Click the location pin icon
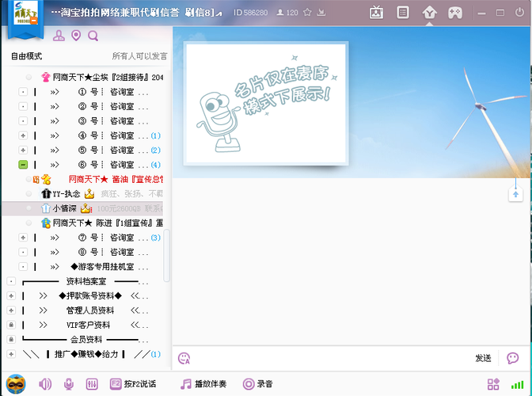This screenshot has height=396, width=532. (x=76, y=36)
